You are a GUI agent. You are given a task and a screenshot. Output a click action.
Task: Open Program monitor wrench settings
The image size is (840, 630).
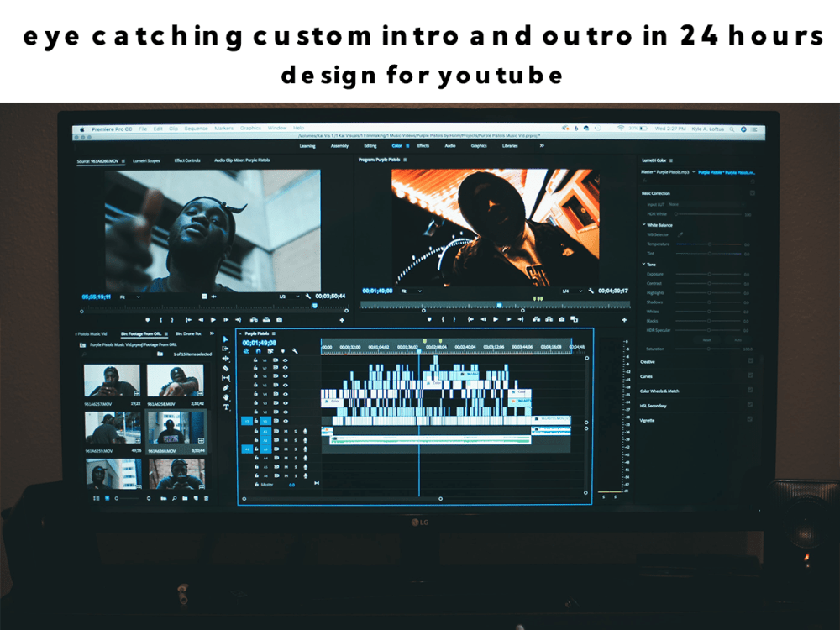(591, 291)
